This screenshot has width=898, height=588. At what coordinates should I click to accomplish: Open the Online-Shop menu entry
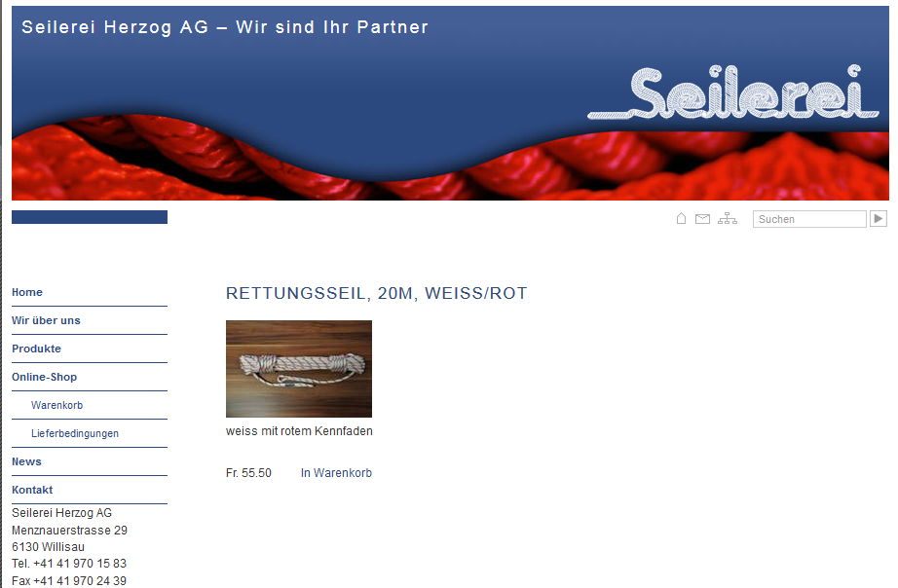44,377
